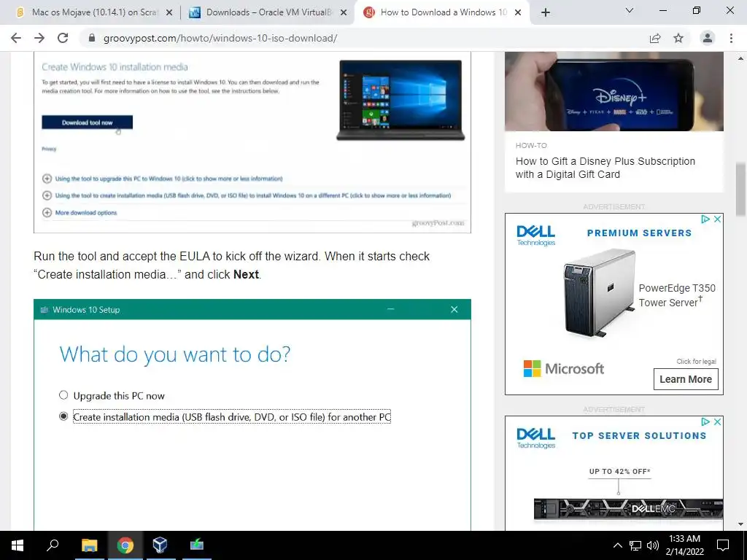
Task: Click the address bar URL field
Action: tap(220, 38)
